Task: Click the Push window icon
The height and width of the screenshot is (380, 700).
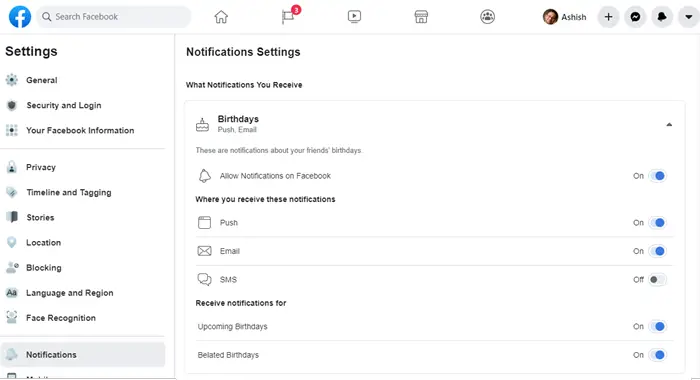Action: point(204,222)
